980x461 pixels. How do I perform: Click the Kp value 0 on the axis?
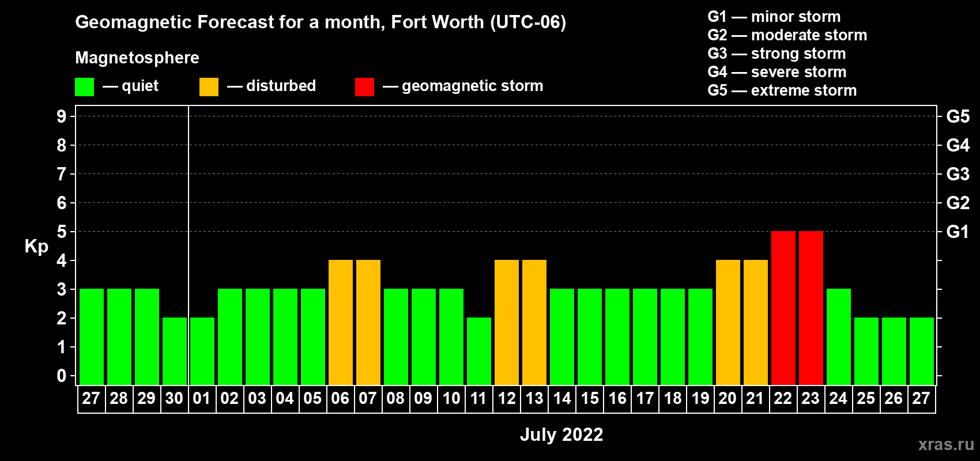point(62,376)
